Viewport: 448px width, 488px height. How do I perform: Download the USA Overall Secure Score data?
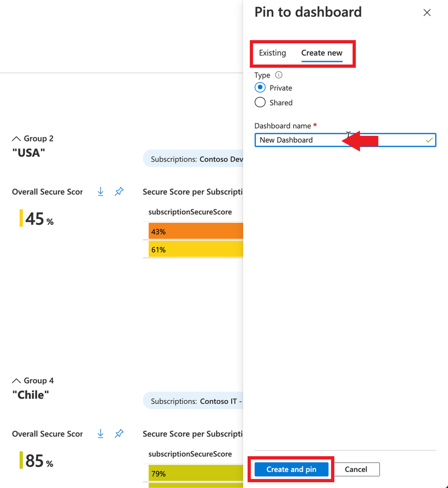click(100, 191)
